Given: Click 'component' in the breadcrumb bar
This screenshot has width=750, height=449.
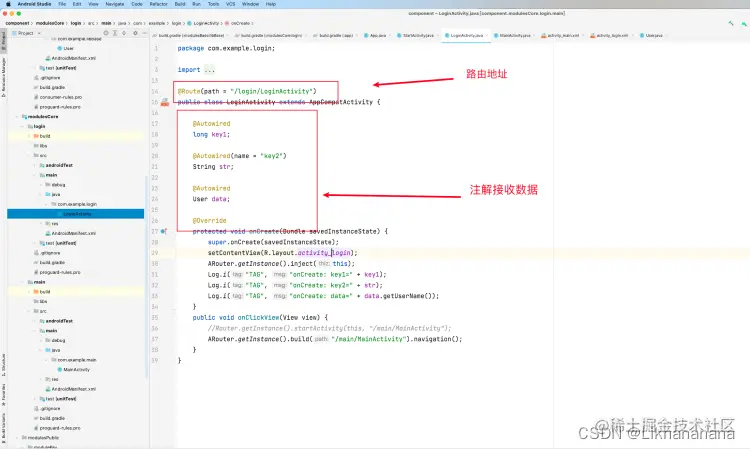Looking at the screenshot, I should (x=17, y=23).
